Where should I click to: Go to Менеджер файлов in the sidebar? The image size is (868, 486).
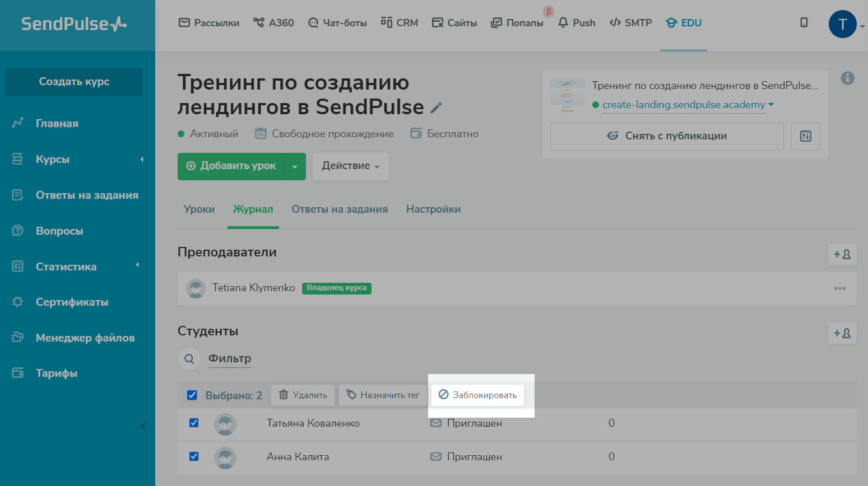point(85,338)
